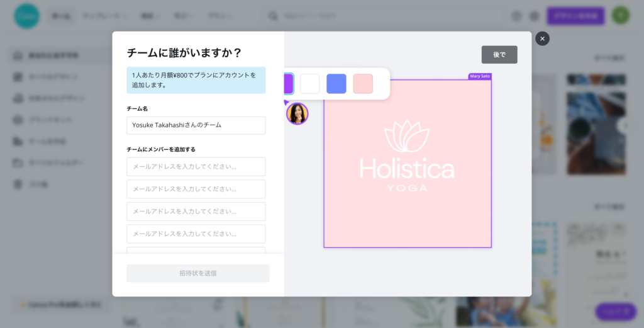The width and height of the screenshot is (644, 328).
Task: Click the Canva Pro trial button
Action: [x=62, y=305]
